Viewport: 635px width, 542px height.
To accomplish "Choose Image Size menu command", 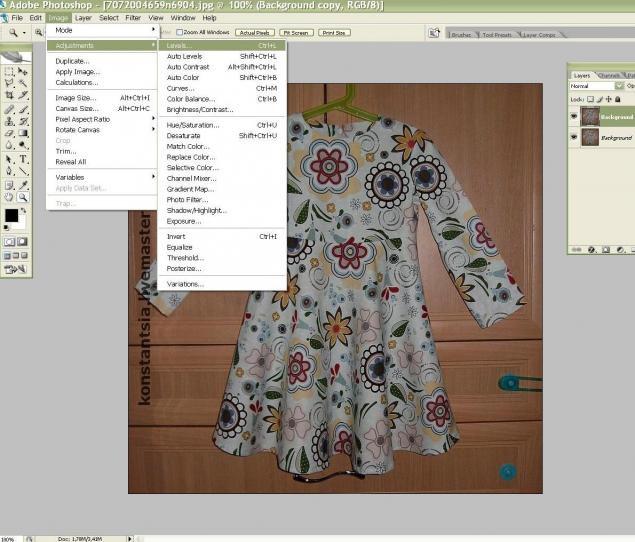I will [102, 98].
